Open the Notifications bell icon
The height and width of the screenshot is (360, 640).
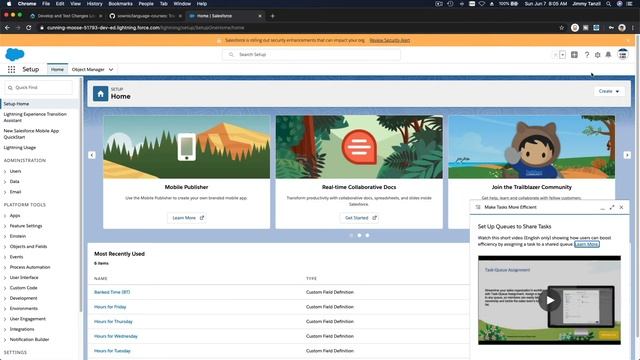(x=608, y=55)
